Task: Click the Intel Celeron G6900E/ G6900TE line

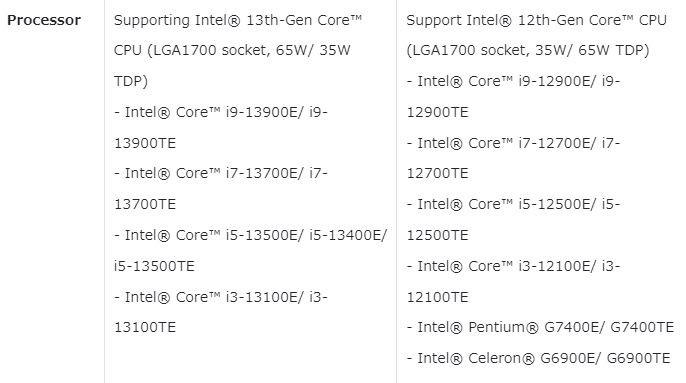Action: point(538,358)
